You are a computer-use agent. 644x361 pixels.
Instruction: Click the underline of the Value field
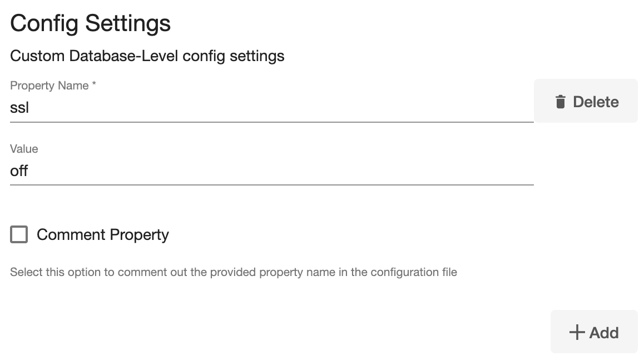(x=271, y=184)
